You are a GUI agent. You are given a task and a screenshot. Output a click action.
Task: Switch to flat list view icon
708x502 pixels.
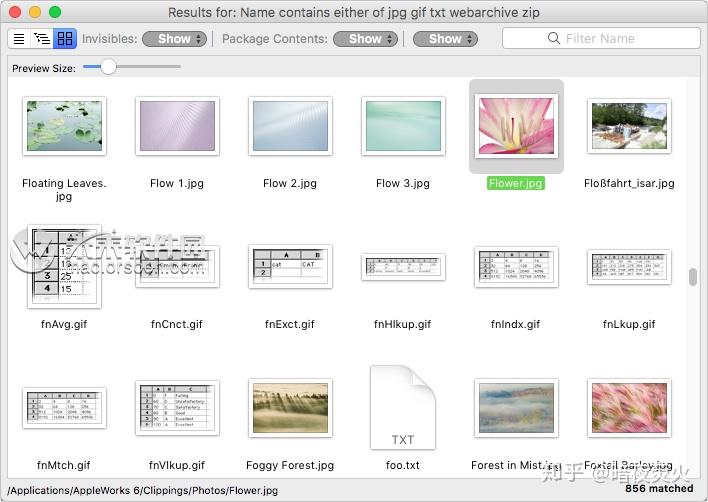19,39
